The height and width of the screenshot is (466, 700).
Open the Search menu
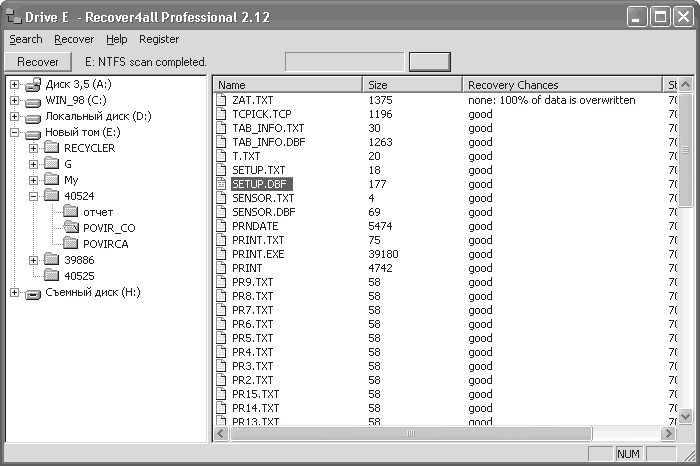(x=26, y=39)
